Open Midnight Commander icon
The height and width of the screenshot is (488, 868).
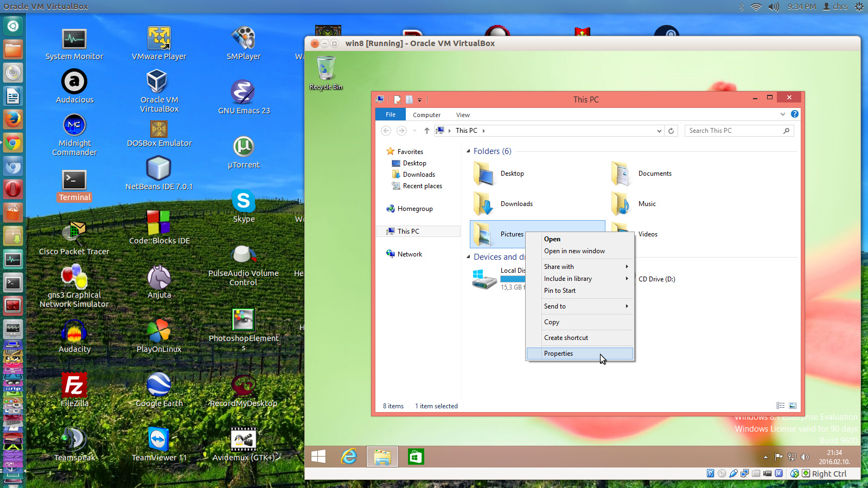point(74,136)
